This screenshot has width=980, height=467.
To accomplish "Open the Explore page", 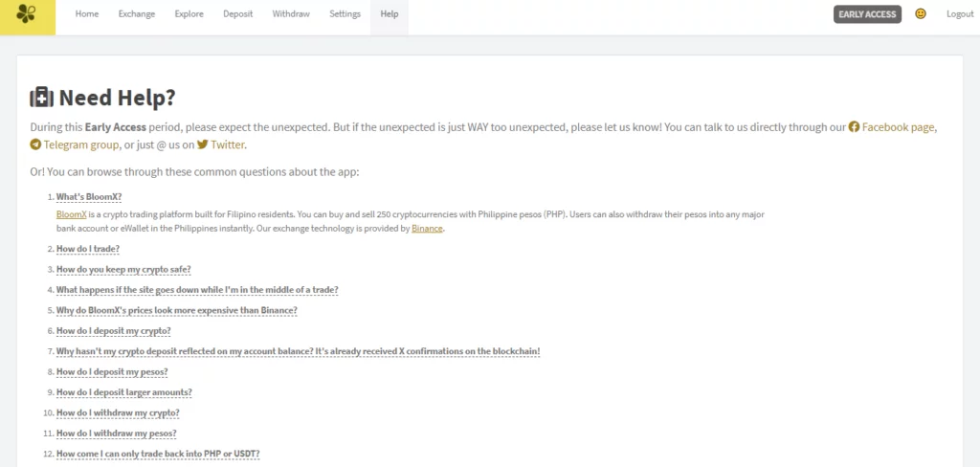I will click(x=189, y=13).
